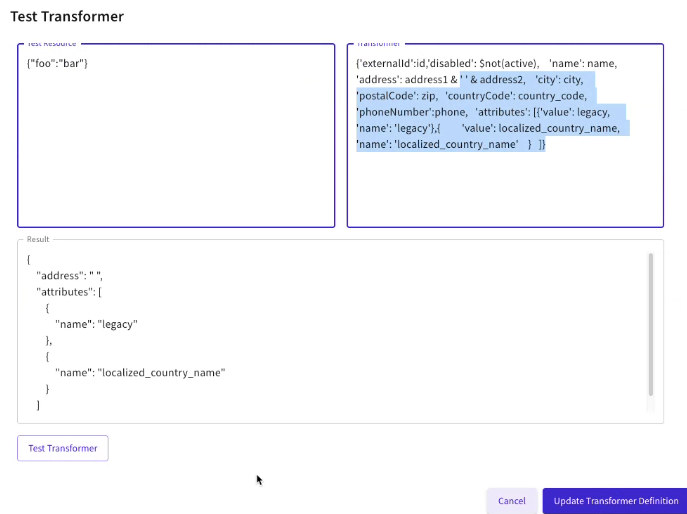Image resolution: width=687 pixels, height=514 pixels.
Task: Click $not(active) in the transformer expression
Action: 508,63
